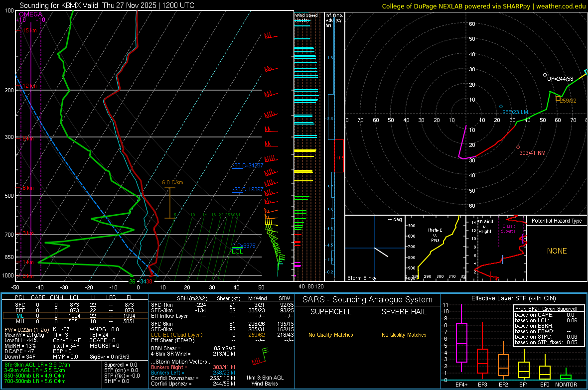Screen dimensions: 588x390
Task: Click the 'based on STPC:' probability row
Action: click(546, 337)
